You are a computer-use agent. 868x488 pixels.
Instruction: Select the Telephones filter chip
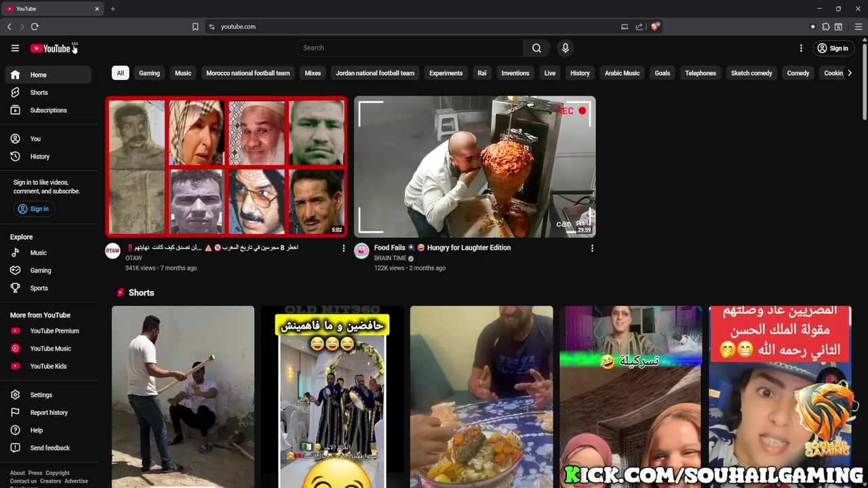[x=701, y=73]
